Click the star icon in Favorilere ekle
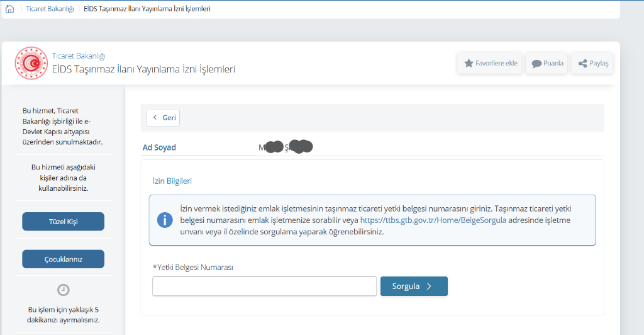The height and width of the screenshot is (335, 644). pos(469,64)
